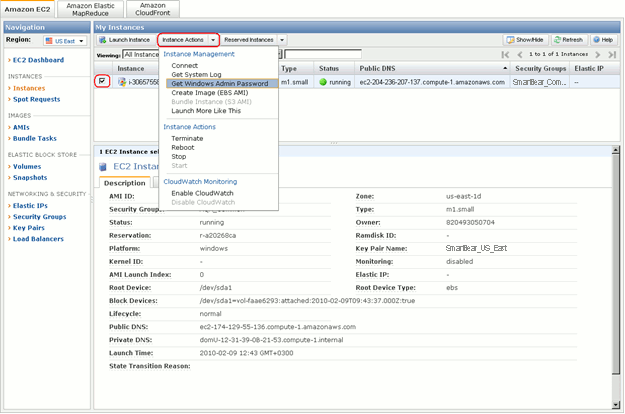Screen dimensions: 625x414
Task: Click the public DNS cell ec2-204-236-207-137
Action: [432, 82]
